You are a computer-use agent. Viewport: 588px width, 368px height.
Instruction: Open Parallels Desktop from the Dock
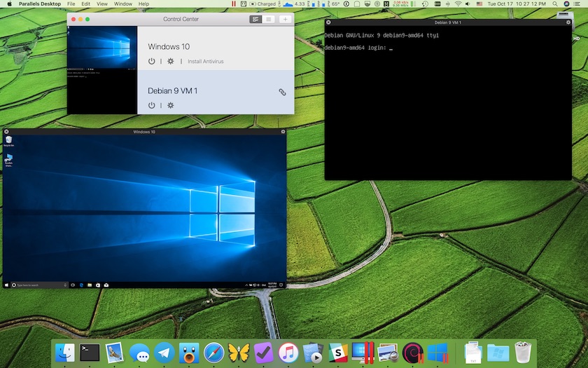coord(363,353)
